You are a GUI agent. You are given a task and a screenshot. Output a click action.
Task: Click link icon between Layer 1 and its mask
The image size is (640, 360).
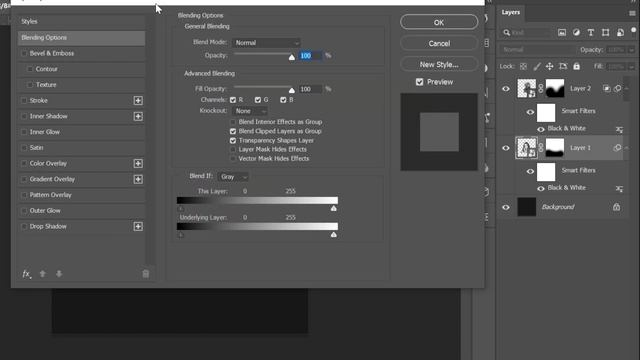(541, 148)
